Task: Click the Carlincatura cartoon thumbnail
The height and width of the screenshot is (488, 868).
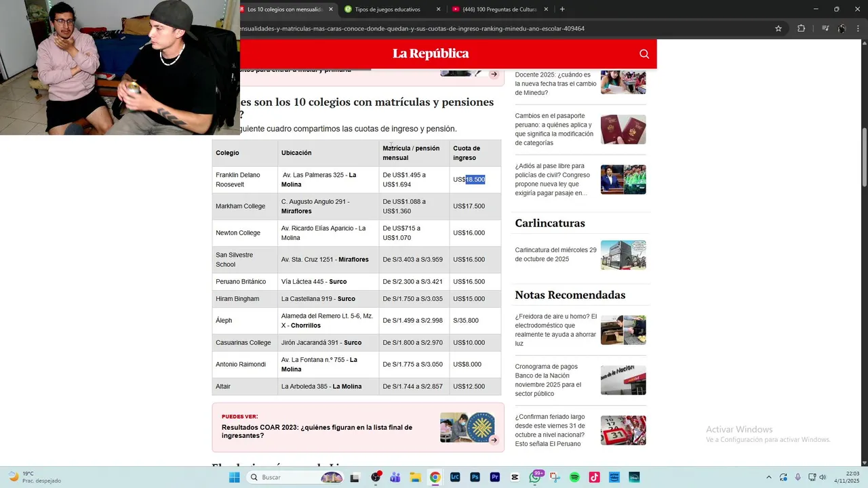Action: pyautogui.click(x=623, y=255)
